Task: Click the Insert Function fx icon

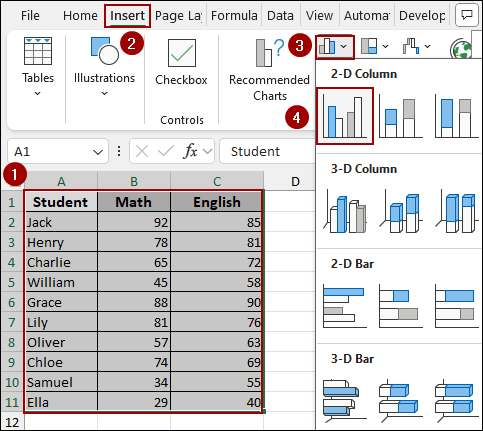Action: [x=190, y=151]
